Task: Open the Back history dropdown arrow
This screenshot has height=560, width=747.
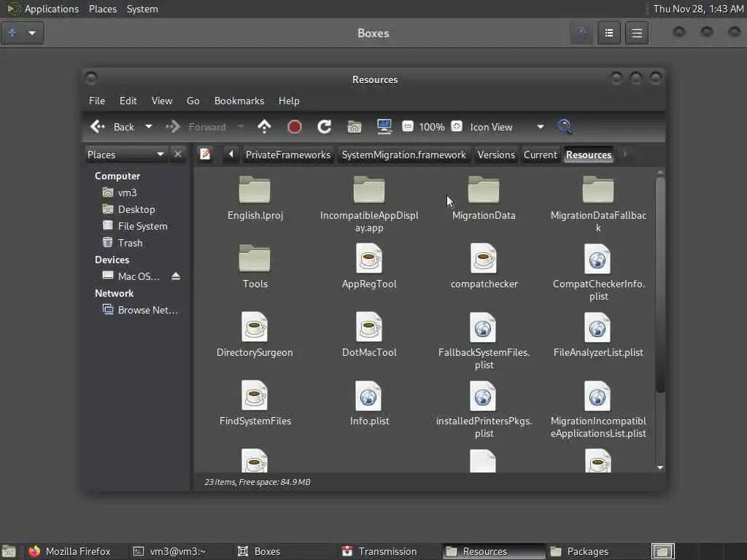Action: click(149, 127)
